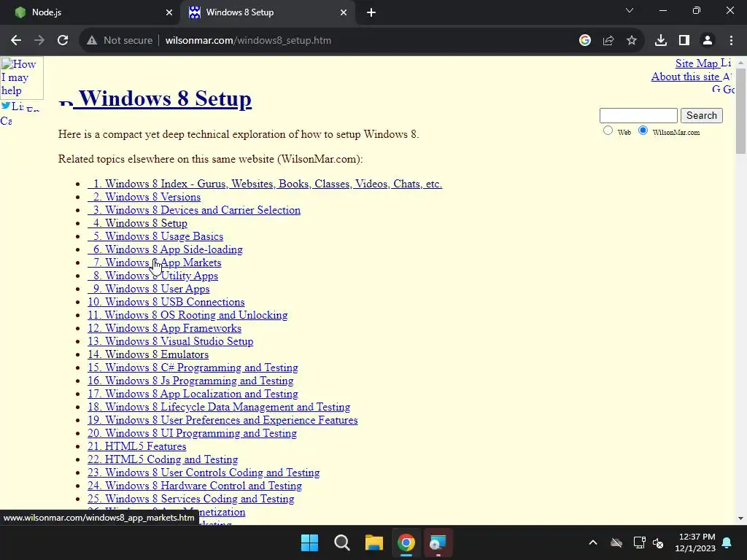Open a new browser tab
The image size is (747, 560).
[x=371, y=12]
